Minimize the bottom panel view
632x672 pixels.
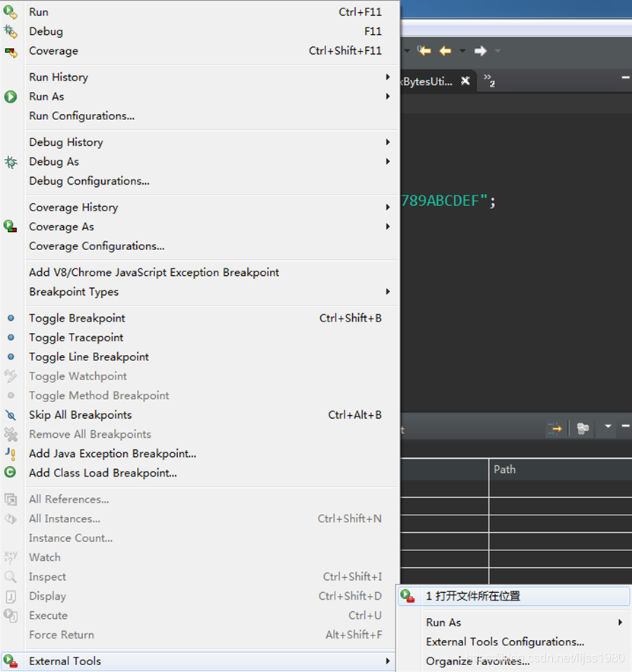pyautogui.click(x=625, y=426)
